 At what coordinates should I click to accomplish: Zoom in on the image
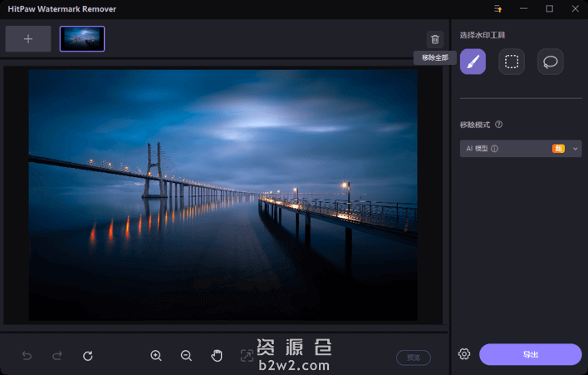[x=156, y=356]
